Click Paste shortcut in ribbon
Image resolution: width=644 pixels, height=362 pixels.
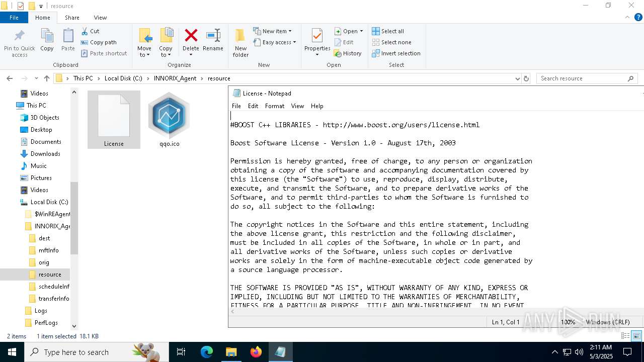pyautogui.click(x=104, y=53)
